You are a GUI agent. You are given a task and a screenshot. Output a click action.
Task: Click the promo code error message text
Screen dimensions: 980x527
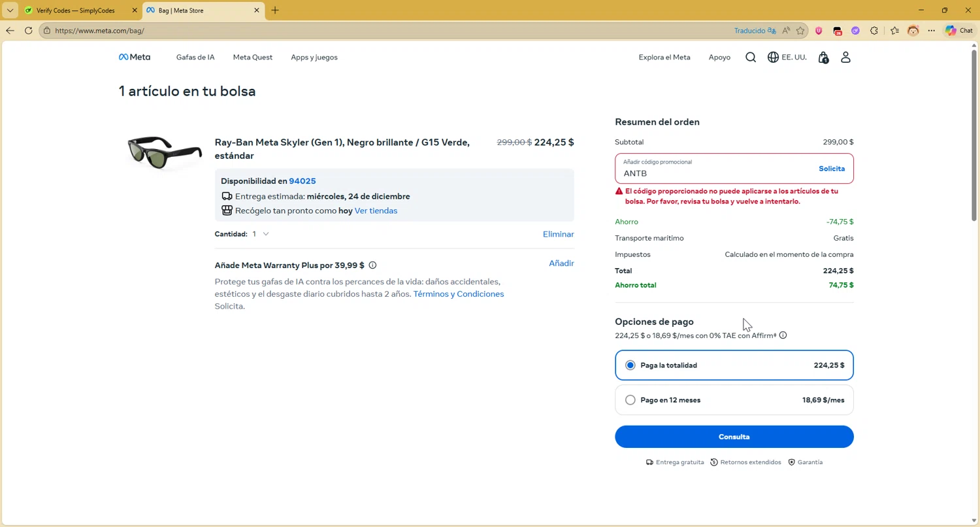click(732, 196)
